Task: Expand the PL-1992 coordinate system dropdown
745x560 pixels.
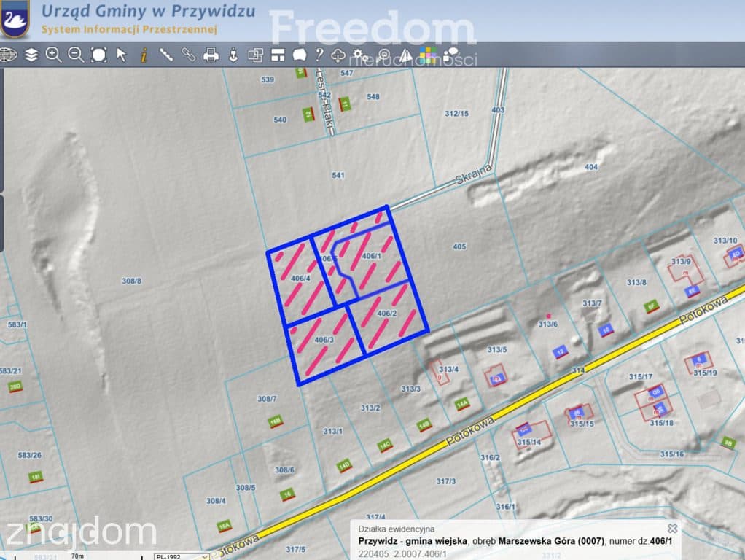Action: (182, 556)
